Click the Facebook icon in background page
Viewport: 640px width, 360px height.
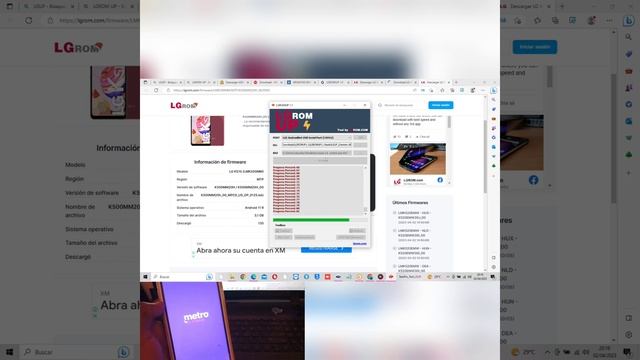pos(533,180)
